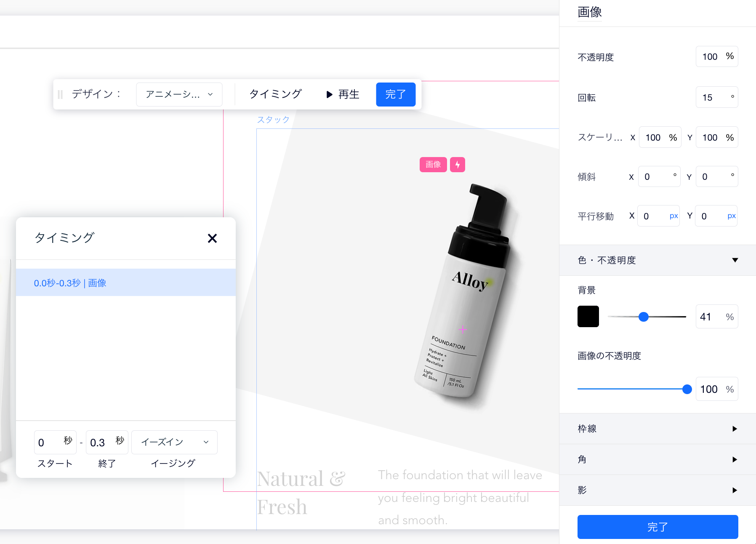The width and height of the screenshot is (756, 544).
Task: Expand the 角 section
Action: tap(658, 459)
